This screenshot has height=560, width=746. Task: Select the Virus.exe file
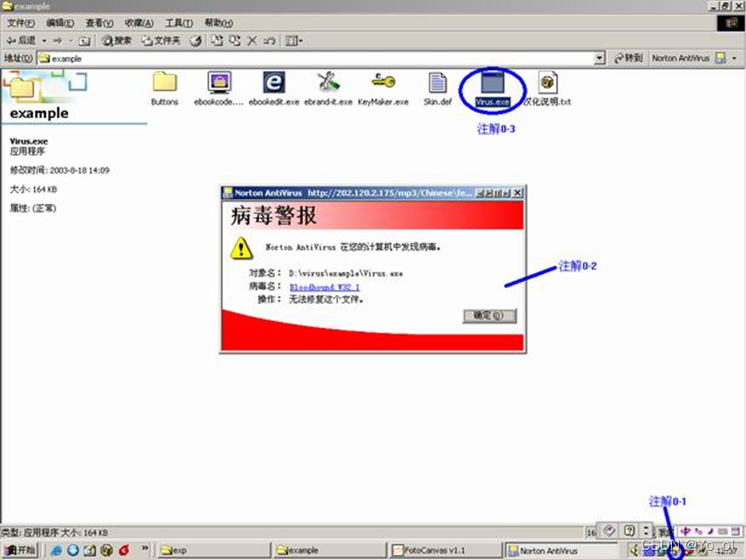point(492,89)
